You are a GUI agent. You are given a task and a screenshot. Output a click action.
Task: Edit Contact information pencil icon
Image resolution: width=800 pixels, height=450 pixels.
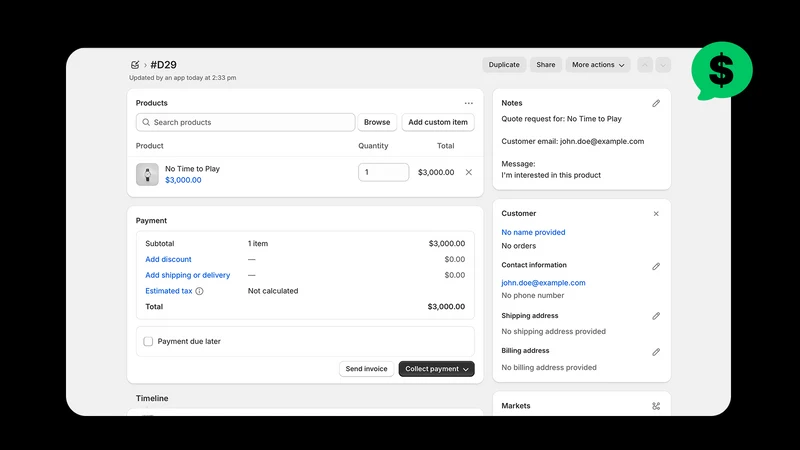pos(656,266)
